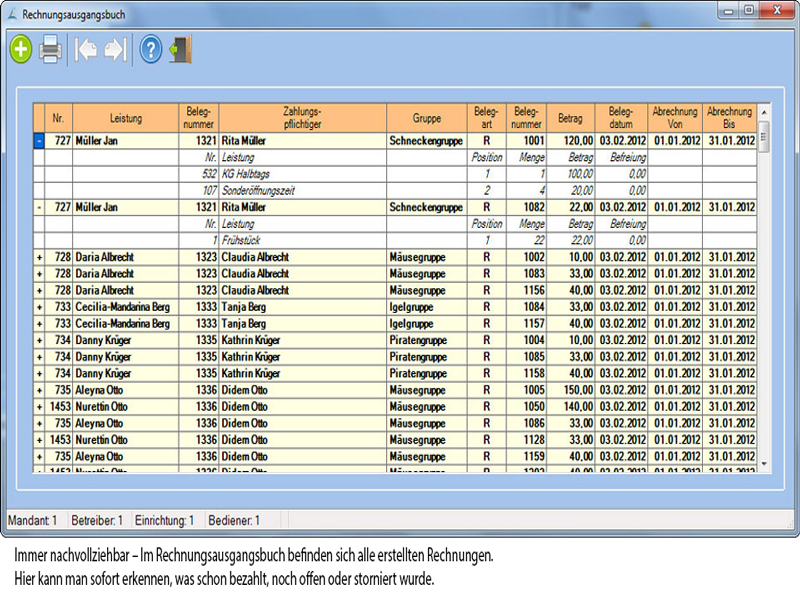Click the app icon in title bar
The height and width of the screenshot is (600, 800).
[11, 11]
